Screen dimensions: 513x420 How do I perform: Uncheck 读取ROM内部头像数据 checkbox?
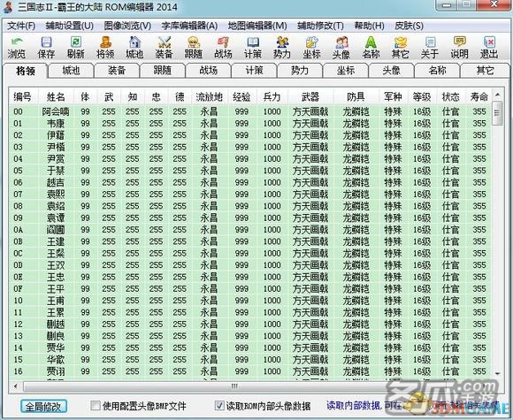[x=219, y=406]
